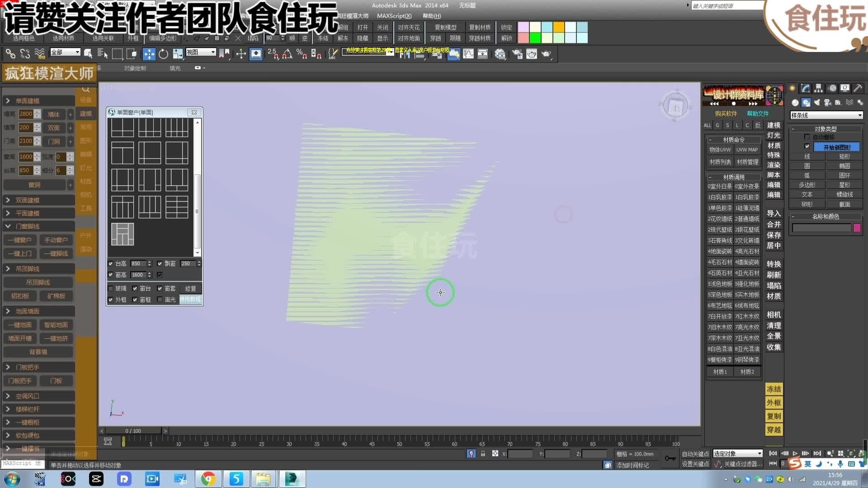Click the Render Production teapot icon
The width and height of the screenshot is (868, 488).
click(x=547, y=54)
